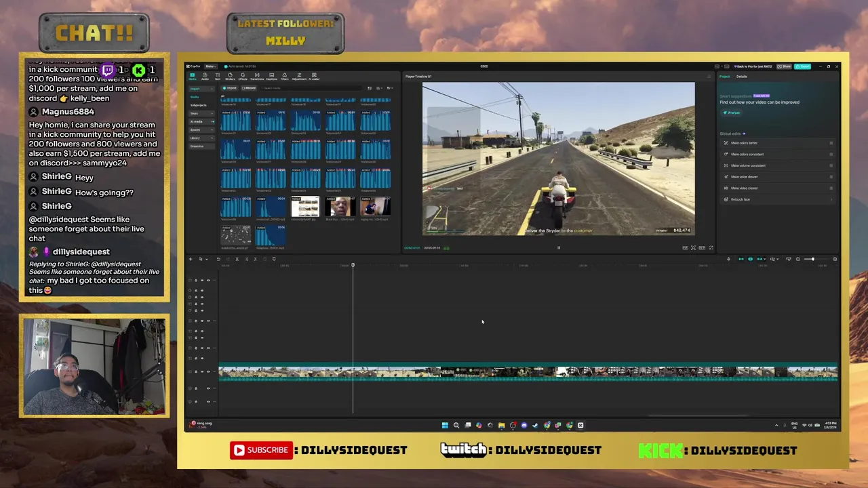Screen dimensions: 868x488
Task: Open the media filter dropdown
Action: [390, 88]
